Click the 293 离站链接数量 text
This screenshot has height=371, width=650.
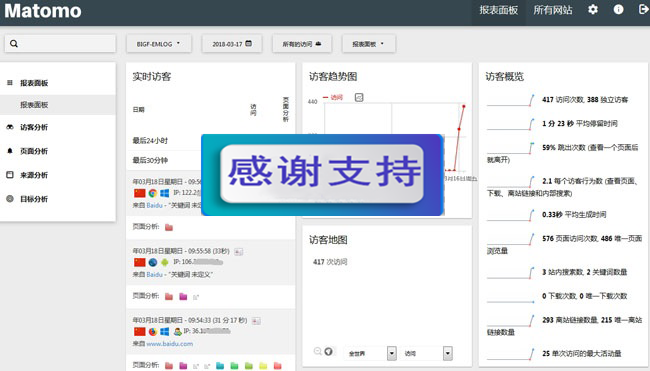(x=570, y=320)
